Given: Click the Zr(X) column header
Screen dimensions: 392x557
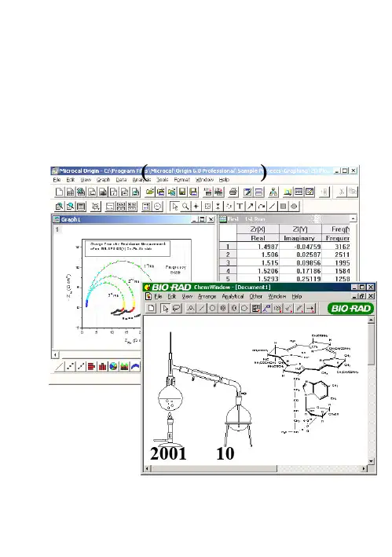Looking at the screenshot, I should pos(258,229).
